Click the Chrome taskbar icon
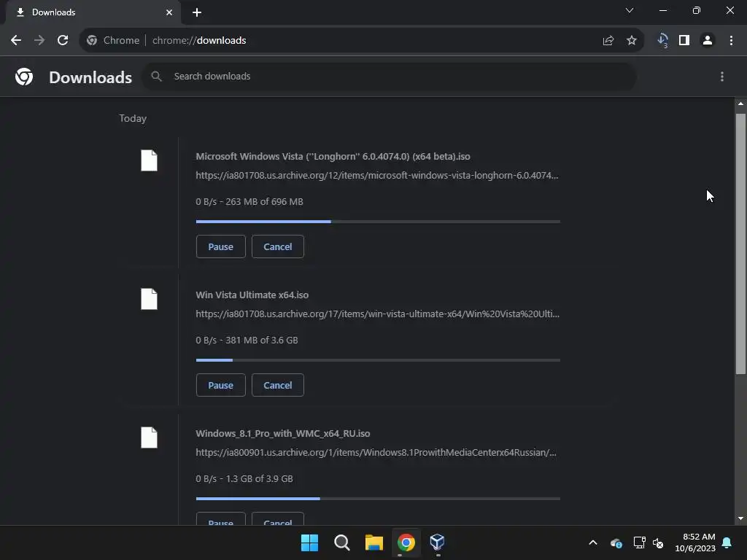This screenshot has width=747, height=560. [406, 542]
